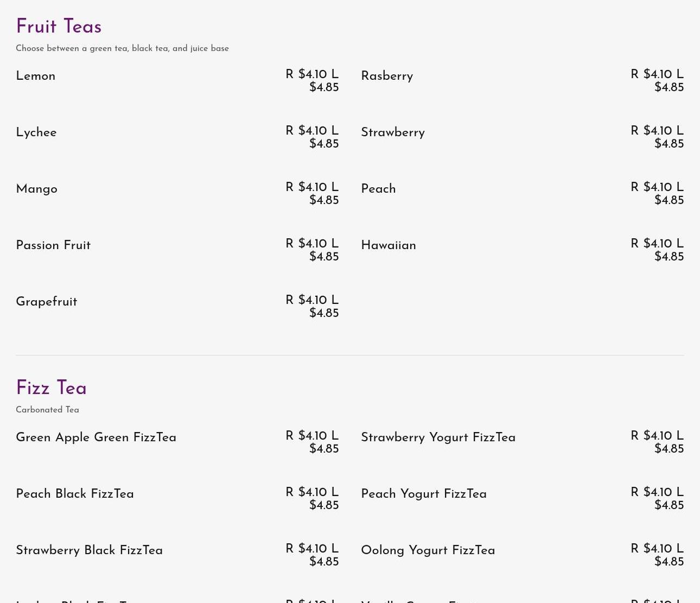Viewport: 700px width, 603px height.
Task: Click the Oolong Yogurt FizzTea name
Action: 428,550
